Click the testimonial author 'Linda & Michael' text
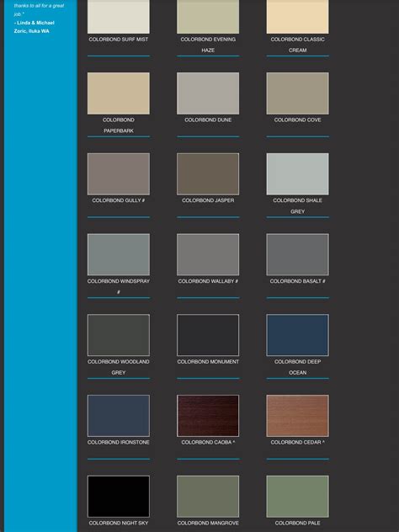This screenshot has height=532, width=399. tap(35, 23)
